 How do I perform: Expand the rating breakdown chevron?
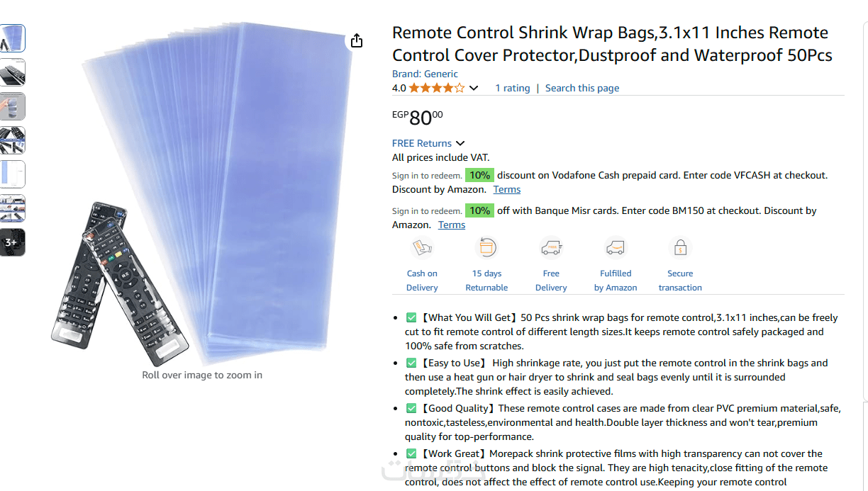pos(474,88)
